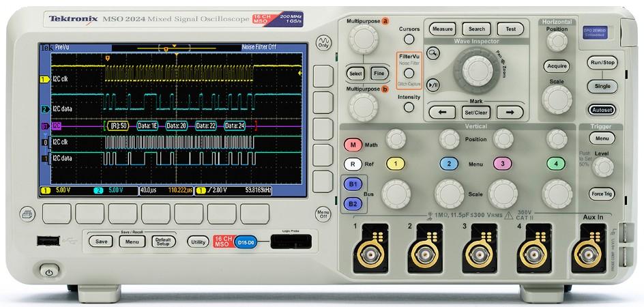Select the purple B1 bus marker on screen
This screenshot has width=644, height=307.
point(44,126)
